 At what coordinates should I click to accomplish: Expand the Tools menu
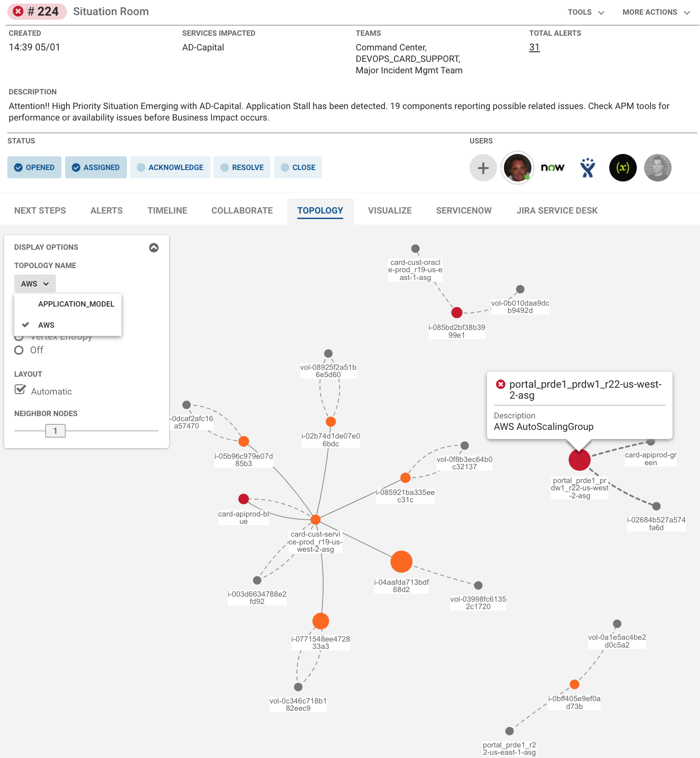585,12
